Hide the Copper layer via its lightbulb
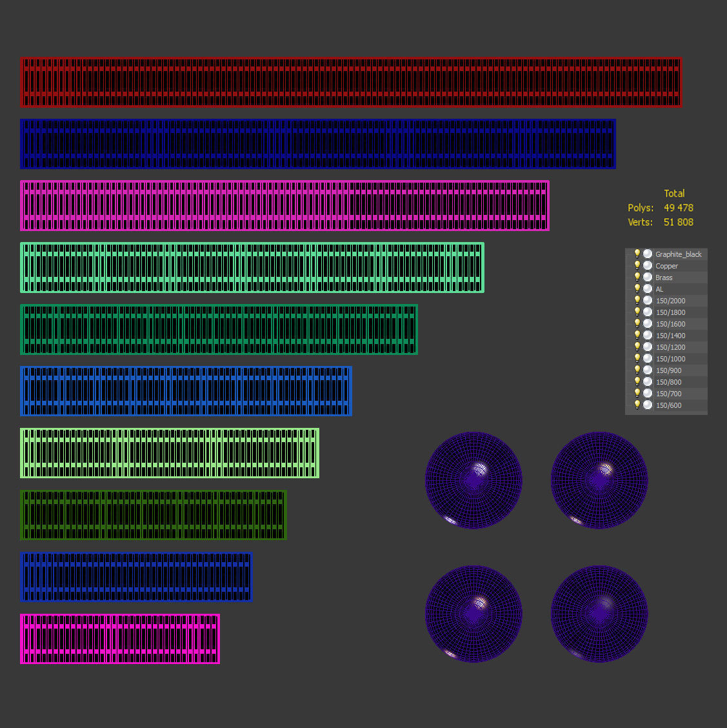This screenshot has width=727, height=728. (x=637, y=265)
